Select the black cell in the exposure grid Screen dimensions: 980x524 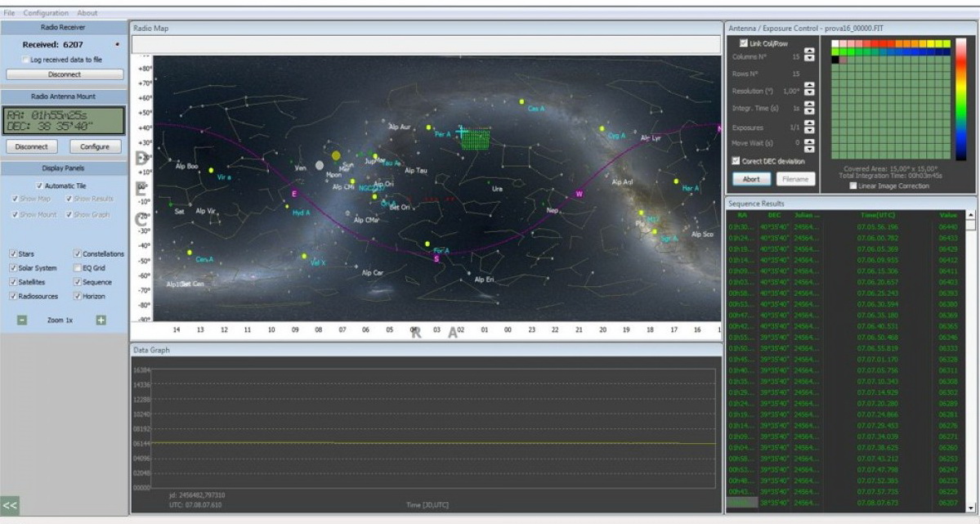click(835, 60)
